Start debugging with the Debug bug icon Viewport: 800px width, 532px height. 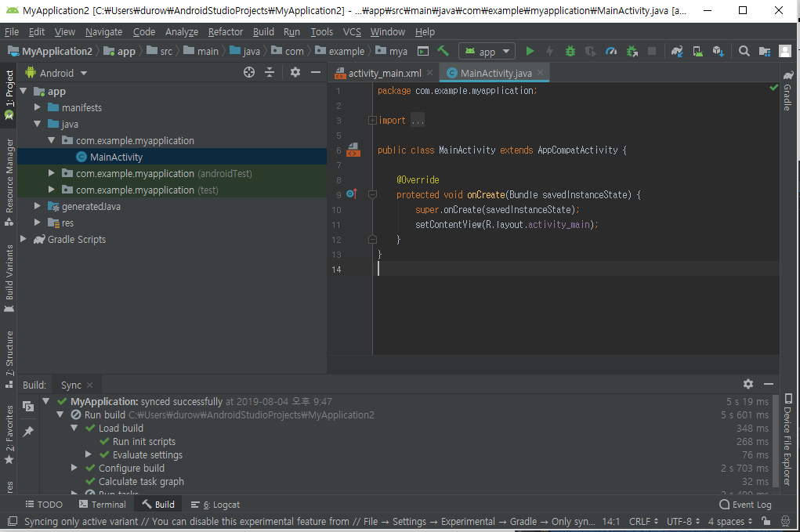(570, 51)
